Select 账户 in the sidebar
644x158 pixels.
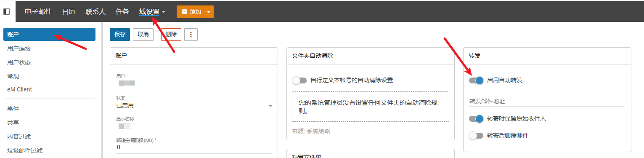pos(49,35)
